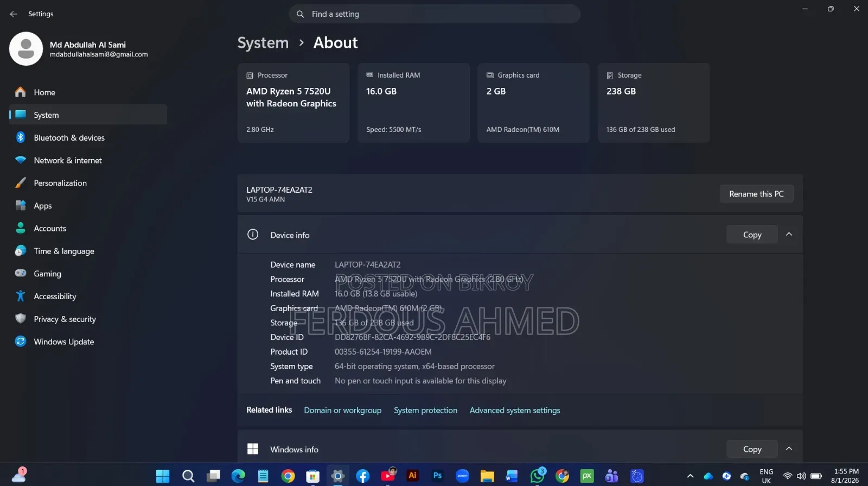Open Personalization settings
Screen dimensions: 868x486
point(88,184)
